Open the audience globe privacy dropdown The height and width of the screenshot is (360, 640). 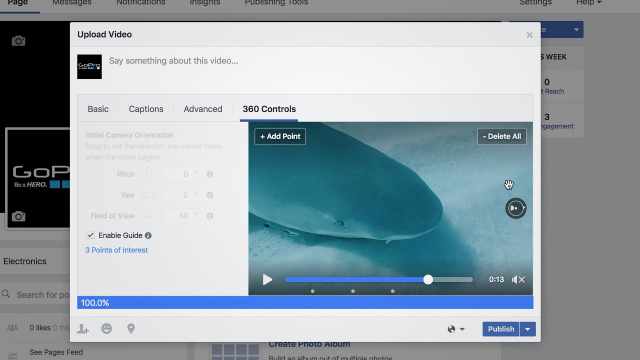456,329
